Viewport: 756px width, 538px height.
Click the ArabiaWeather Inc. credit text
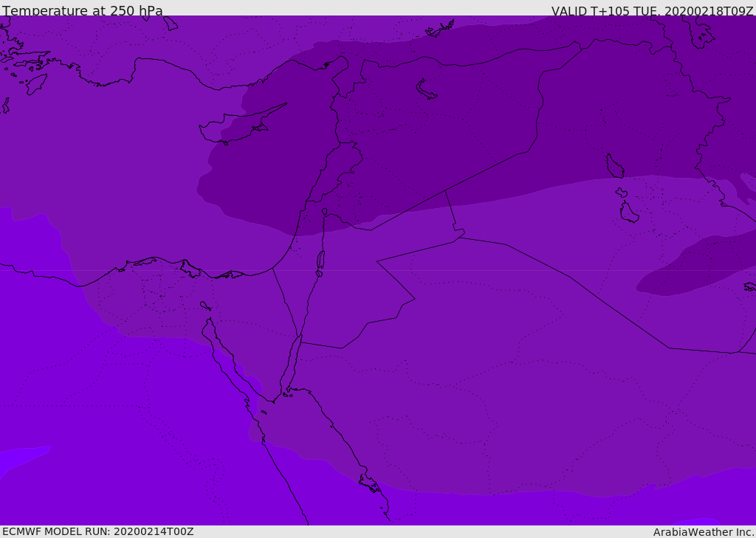click(704, 532)
